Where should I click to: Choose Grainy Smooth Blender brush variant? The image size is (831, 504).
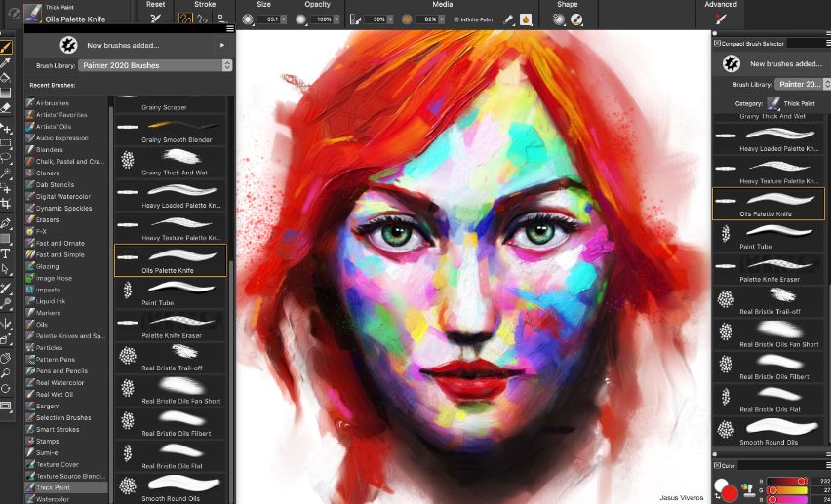tap(170, 131)
